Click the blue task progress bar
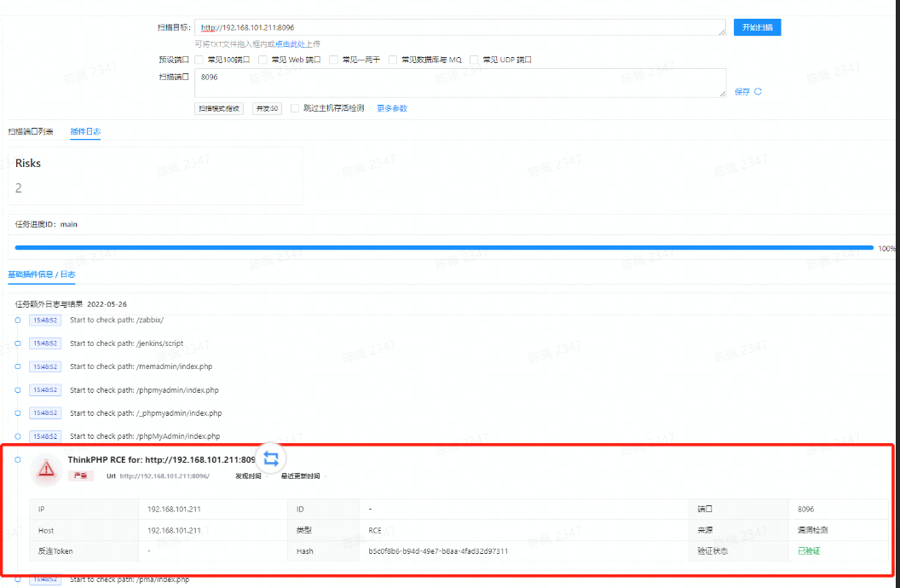This screenshot has width=900, height=588. point(443,248)
